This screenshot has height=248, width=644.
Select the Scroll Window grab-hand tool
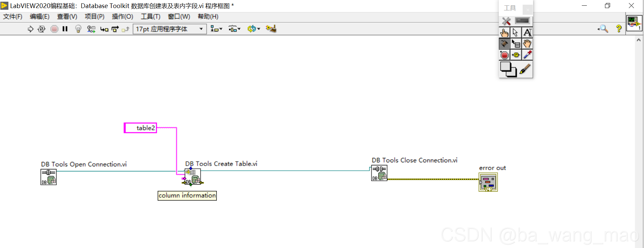[527, 44]
